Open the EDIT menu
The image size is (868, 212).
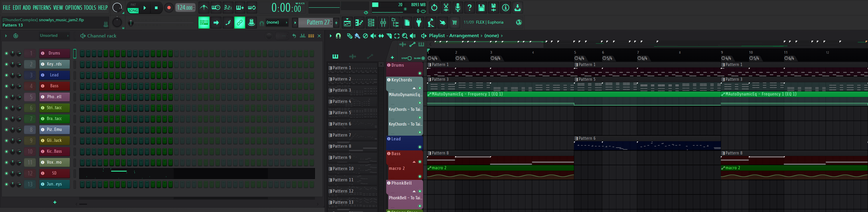click(17, 7)
